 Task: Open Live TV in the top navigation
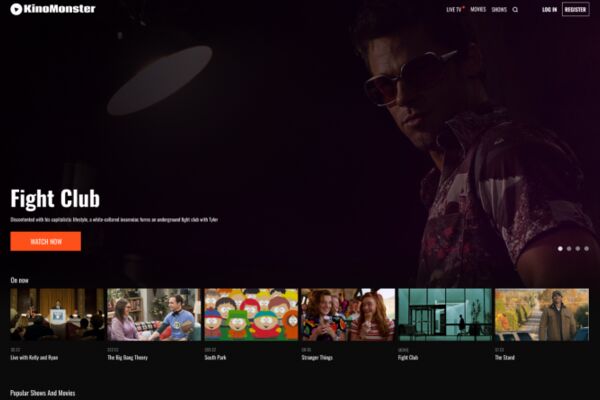[454, 10]
